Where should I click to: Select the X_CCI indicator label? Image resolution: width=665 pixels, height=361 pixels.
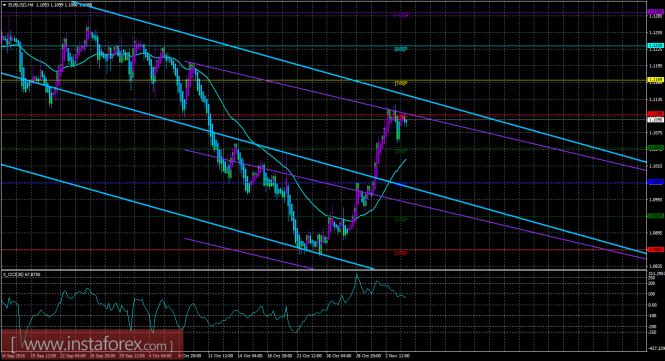click(x=22, y=274)
